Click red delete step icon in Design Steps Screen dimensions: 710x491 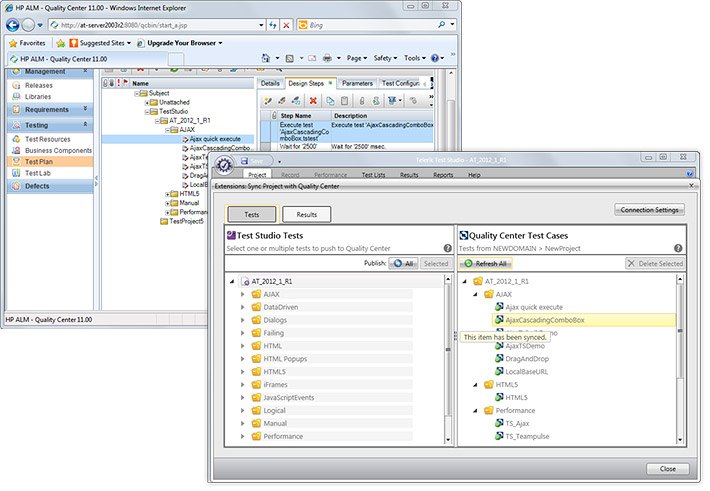[313, 101]
